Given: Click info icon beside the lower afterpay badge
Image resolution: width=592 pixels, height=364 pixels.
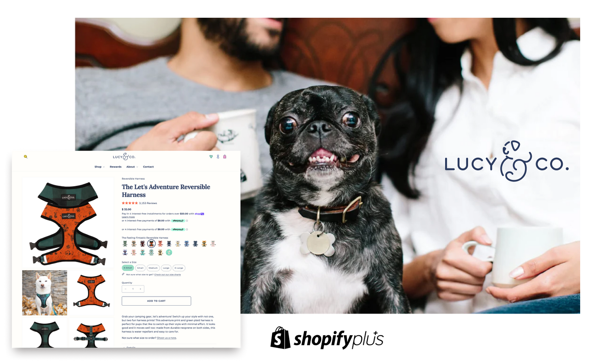Looking at the screenshot, I should pyautogui.click(x=187, y=230).
